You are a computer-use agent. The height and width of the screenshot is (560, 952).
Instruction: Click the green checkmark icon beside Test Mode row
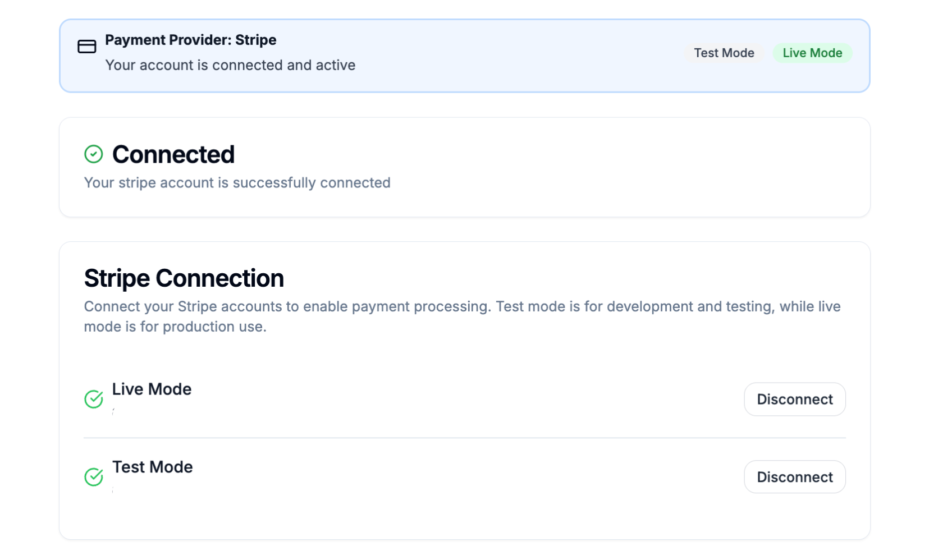pyautogui.click(x=94, y=477)
